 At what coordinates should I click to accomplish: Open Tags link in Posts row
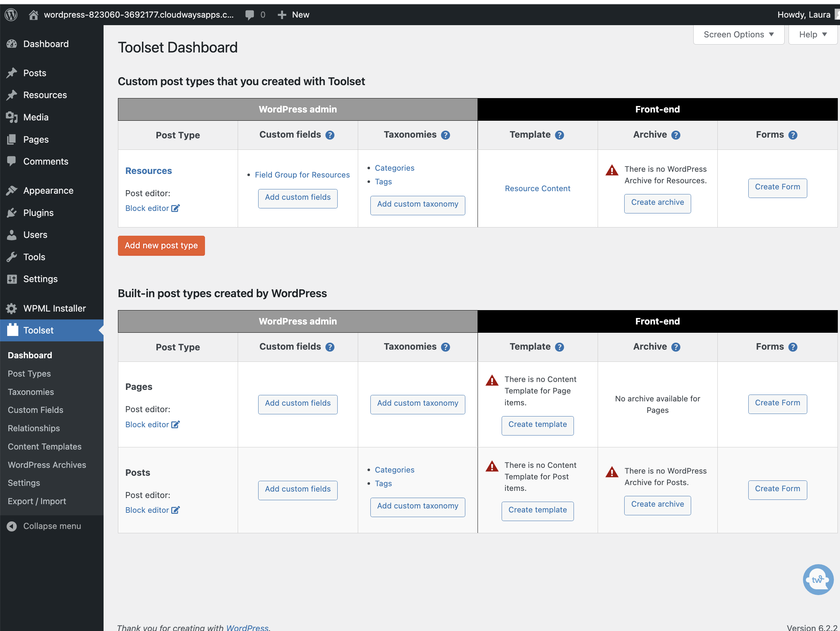383,483
